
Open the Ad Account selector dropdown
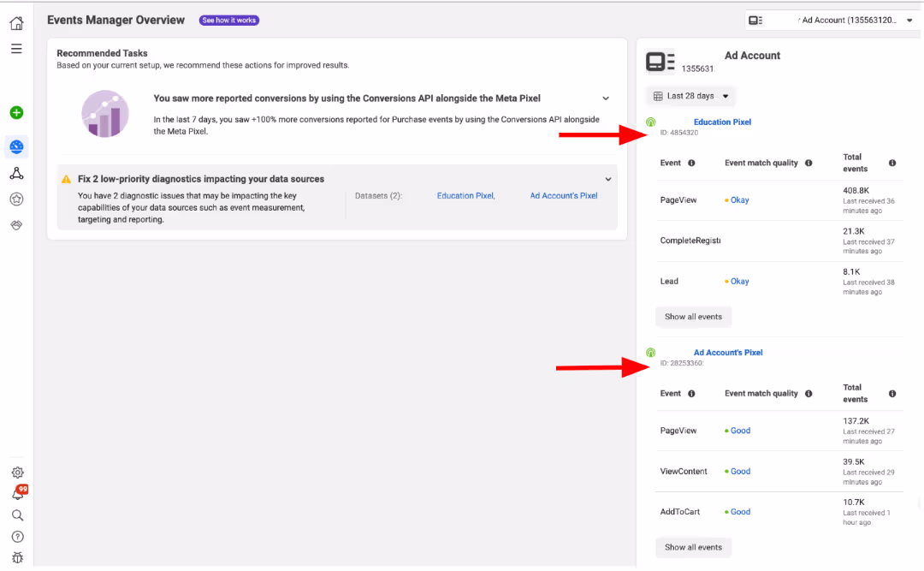(909, 20)
